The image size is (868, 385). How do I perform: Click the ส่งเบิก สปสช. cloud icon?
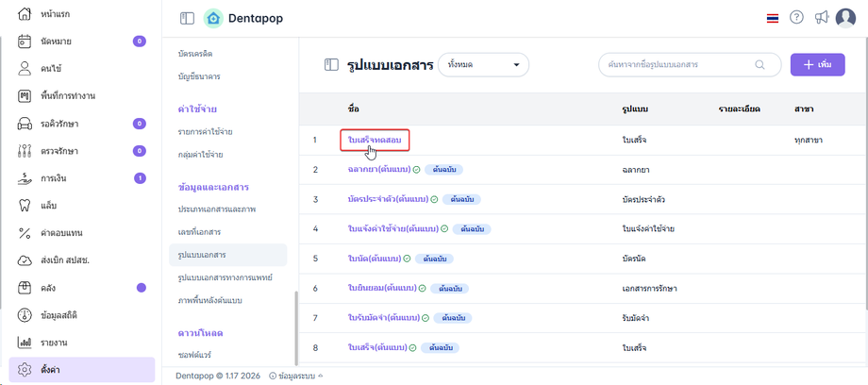[x=25, y=260]
